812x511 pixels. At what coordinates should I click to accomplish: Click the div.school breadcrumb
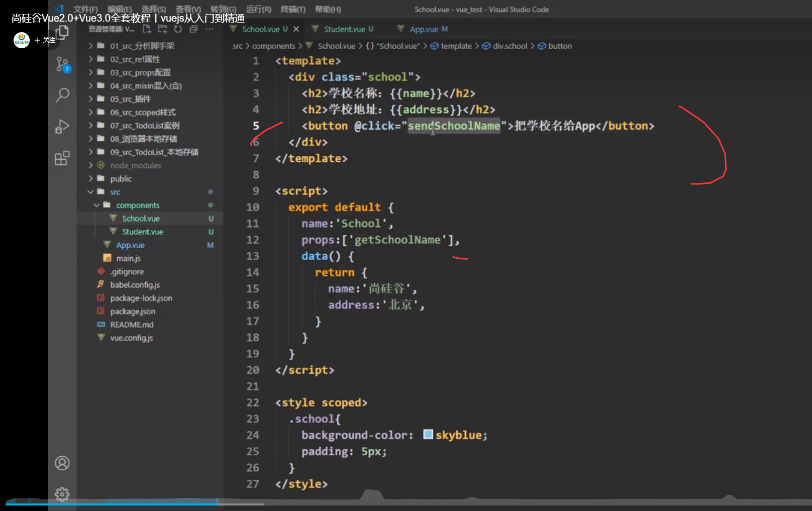click(510, 46)
